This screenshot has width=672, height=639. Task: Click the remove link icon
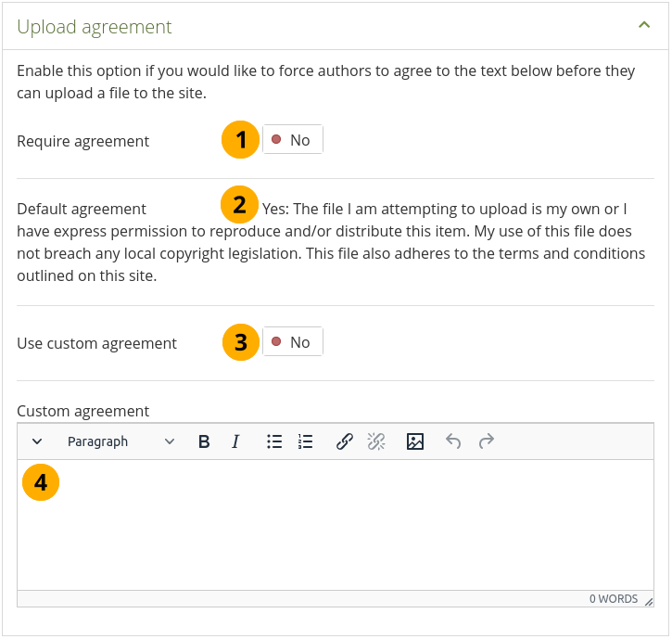(x=376, y=442)
